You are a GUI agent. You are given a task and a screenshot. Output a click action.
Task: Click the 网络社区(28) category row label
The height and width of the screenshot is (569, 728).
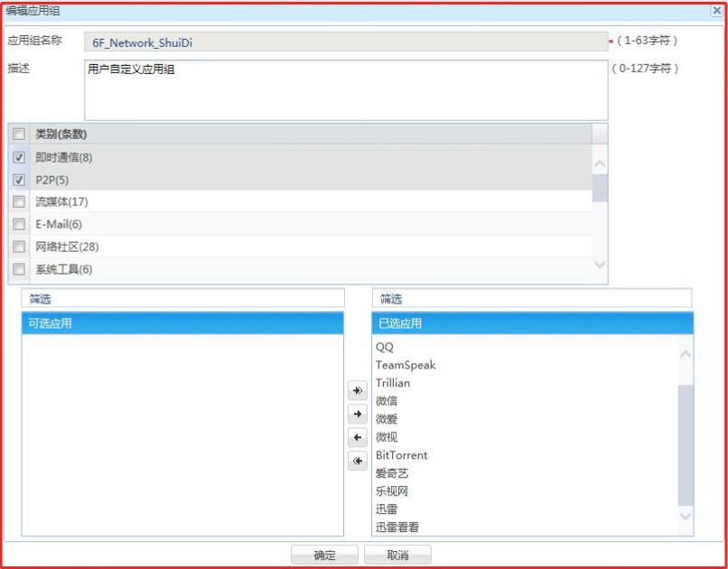pos(68,247)
